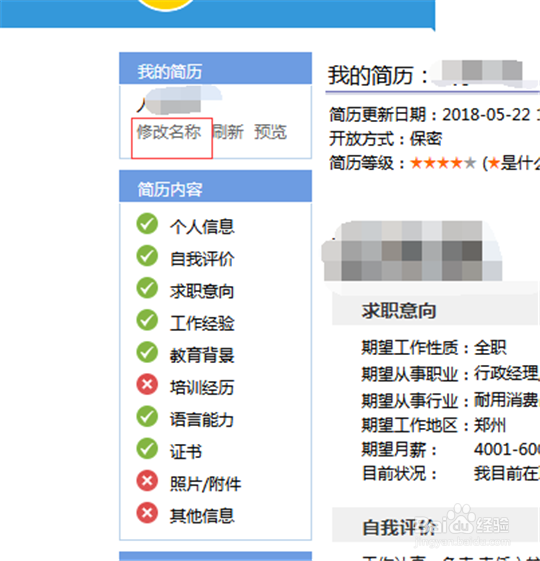
Task: Click the 期望工作地区：郑州 line
Action: pyautogui.click(x=434, y=425)
